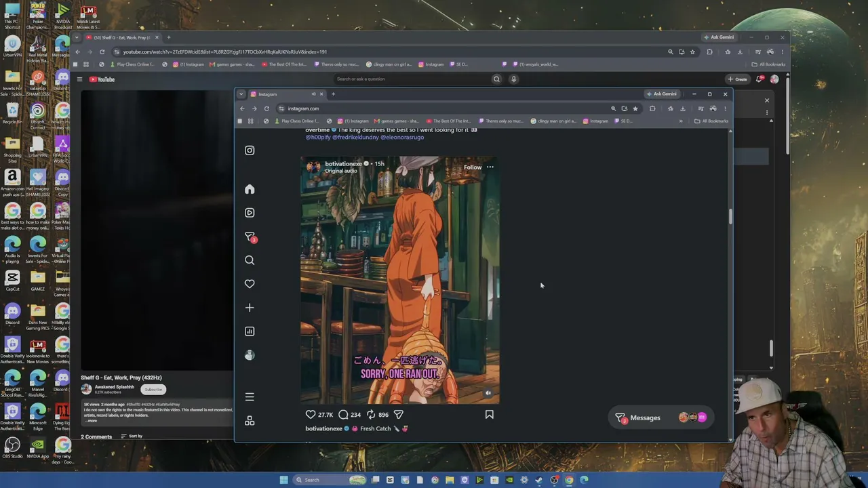Screen dimensions: 868x488
Task: Select the Sheff G YouTube browser tab
Action: click(122, 37)
